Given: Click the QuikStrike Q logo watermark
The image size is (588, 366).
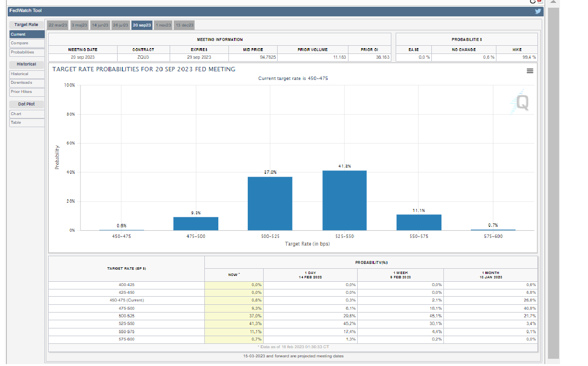Looking at the screenshot, I should click(521, 102).
